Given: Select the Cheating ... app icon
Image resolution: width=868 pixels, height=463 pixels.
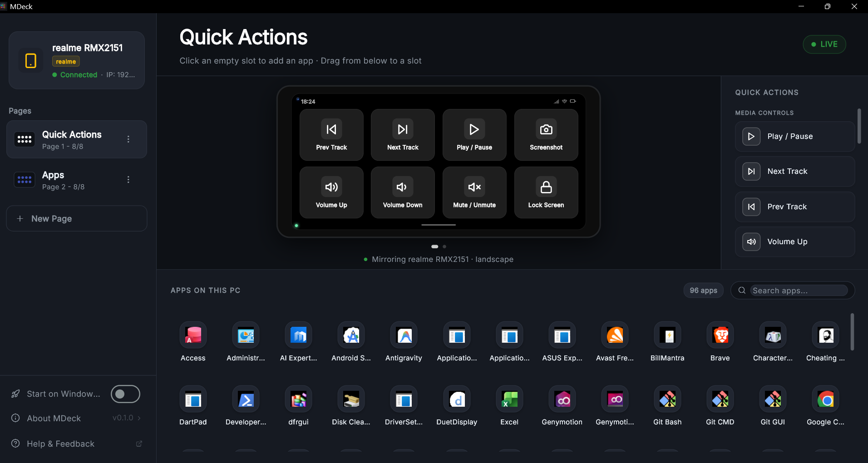Looking at the screenshot, I should (825, 335).
